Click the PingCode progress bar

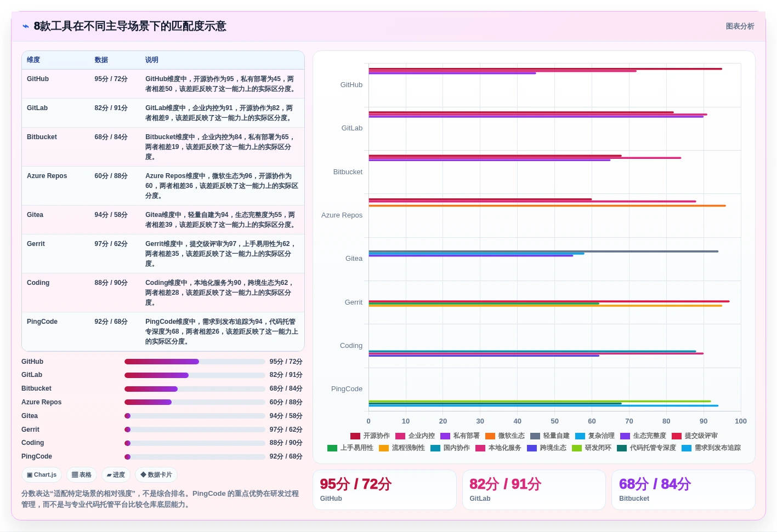pos(195,457)
